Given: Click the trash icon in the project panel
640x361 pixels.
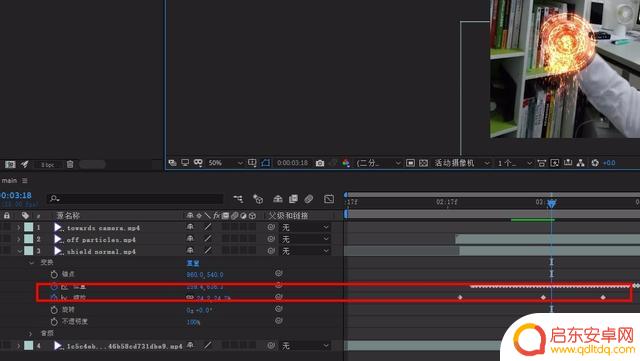Looking at the screenshot, I should tap(70, 164).
